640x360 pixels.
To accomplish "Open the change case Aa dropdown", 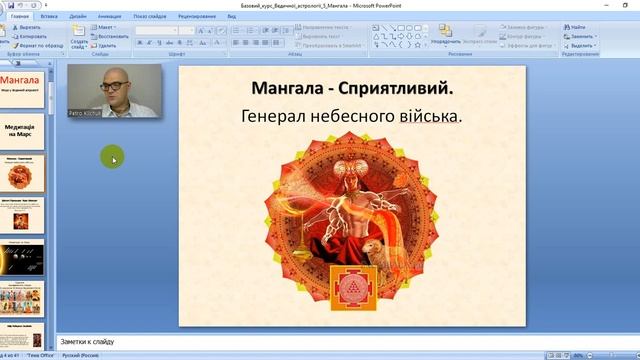I will pyautogui.click(x=203, y=42).
